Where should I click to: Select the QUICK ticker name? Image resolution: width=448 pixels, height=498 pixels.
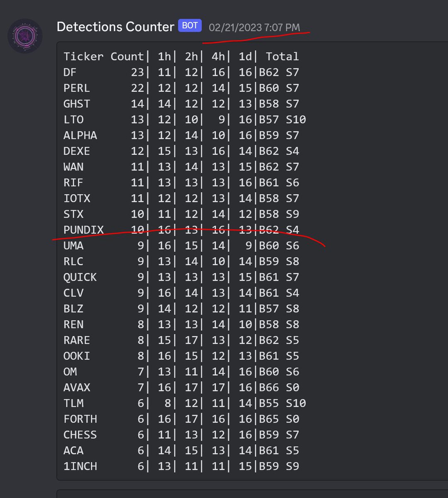pos(80,277)
